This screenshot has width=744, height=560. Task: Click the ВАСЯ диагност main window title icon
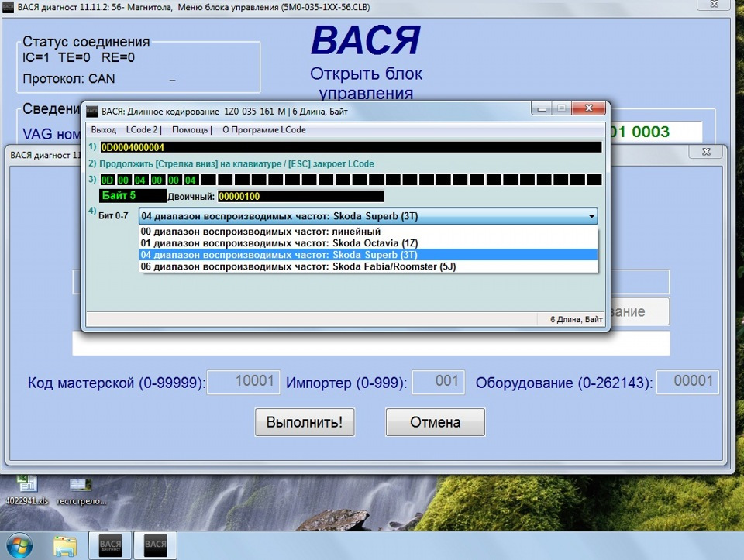pos(8,7)
